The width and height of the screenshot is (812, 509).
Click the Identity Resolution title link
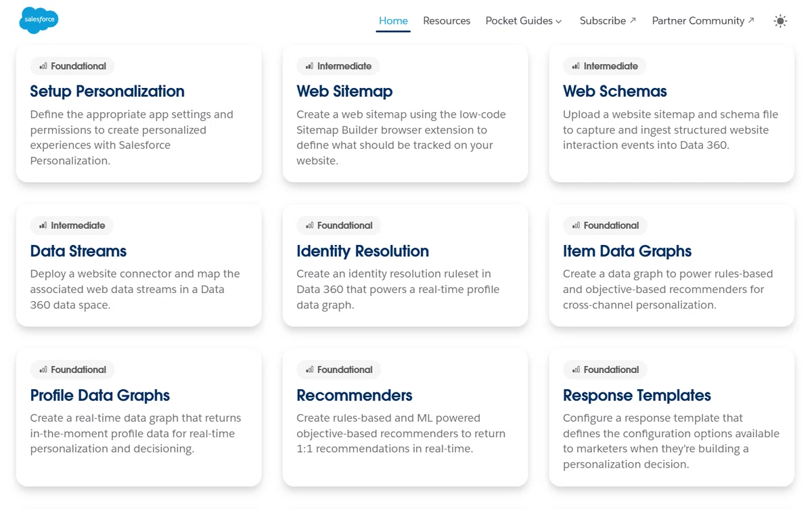(363, 251)
